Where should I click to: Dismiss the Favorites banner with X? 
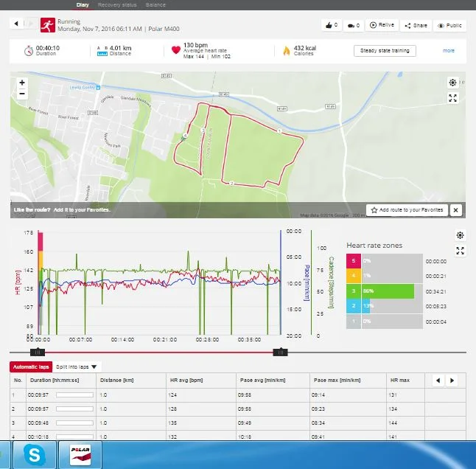click(455, 210)
